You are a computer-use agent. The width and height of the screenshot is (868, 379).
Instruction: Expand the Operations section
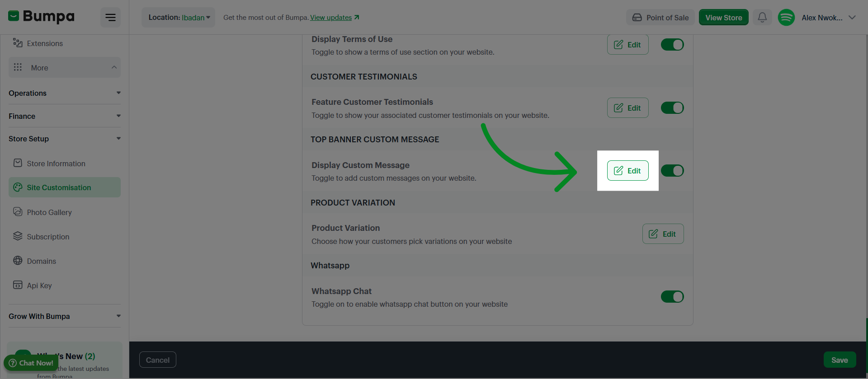(x=65, y=93)
